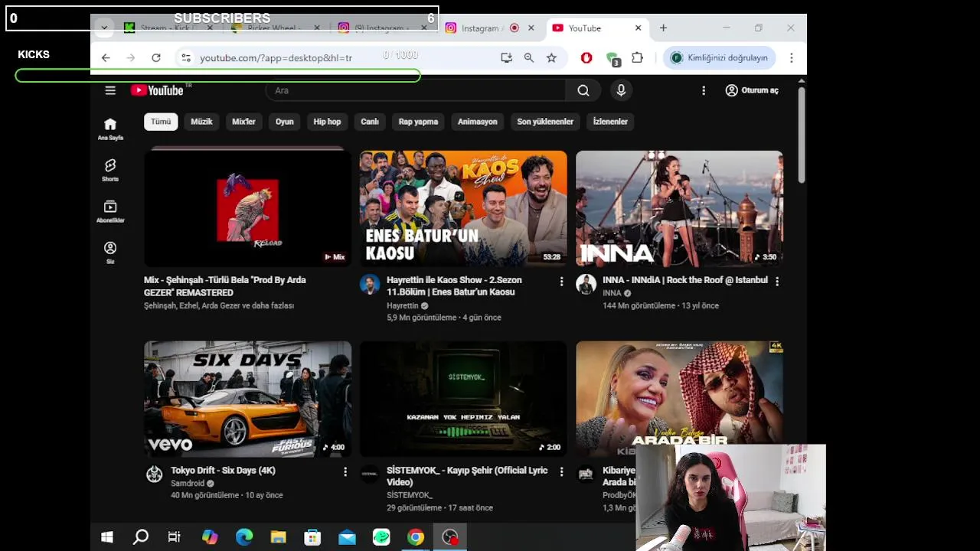Select the Tümü filter chip
980x551 pixels.
(x=161, y=122)
